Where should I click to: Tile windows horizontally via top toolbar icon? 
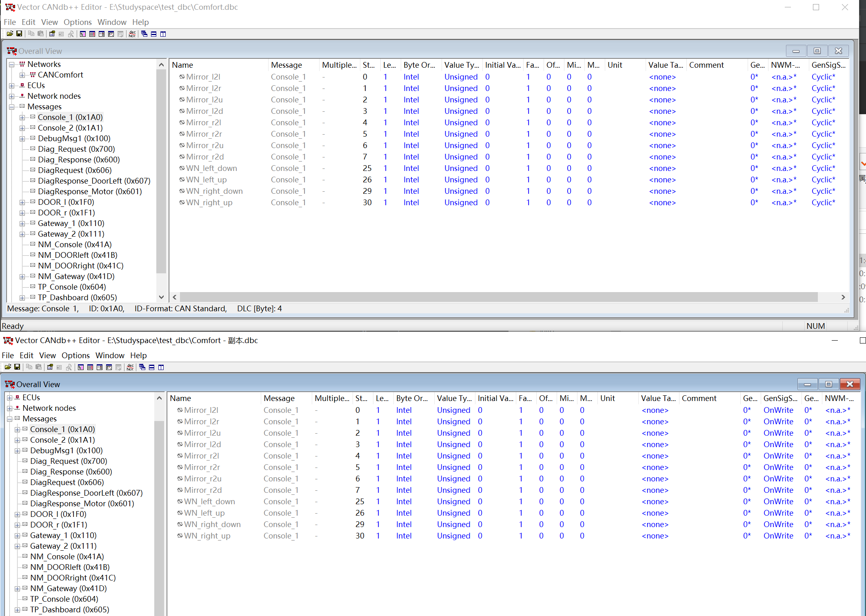[x=154, y=34]
